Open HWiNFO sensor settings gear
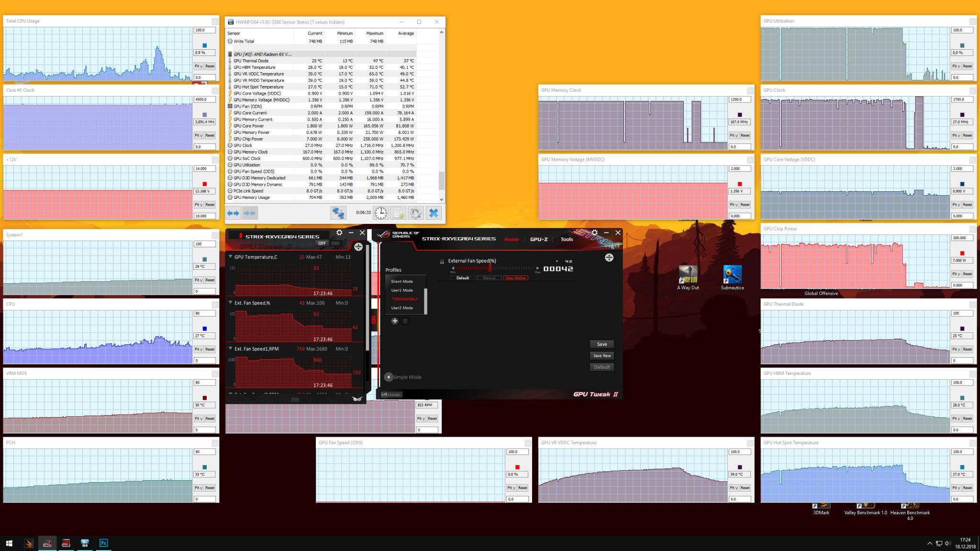 (x=415, y=213)
